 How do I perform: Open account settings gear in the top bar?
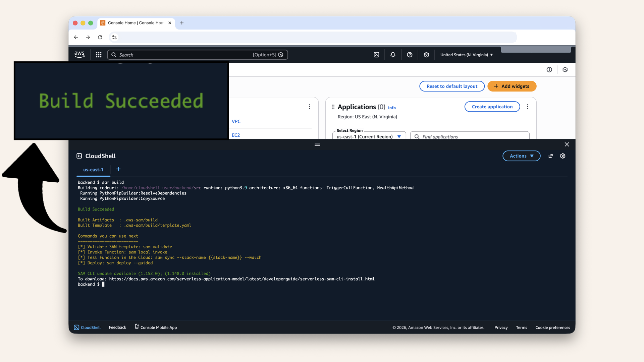426,55
